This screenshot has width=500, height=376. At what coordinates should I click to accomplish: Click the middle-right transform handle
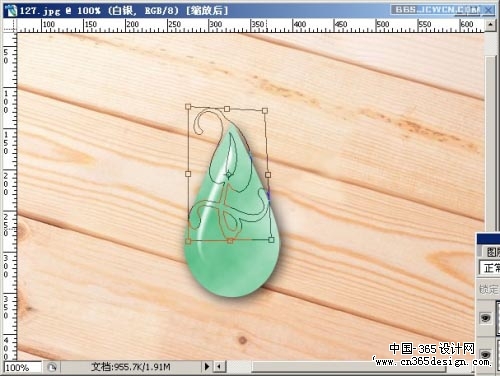[x=268, y=175]
